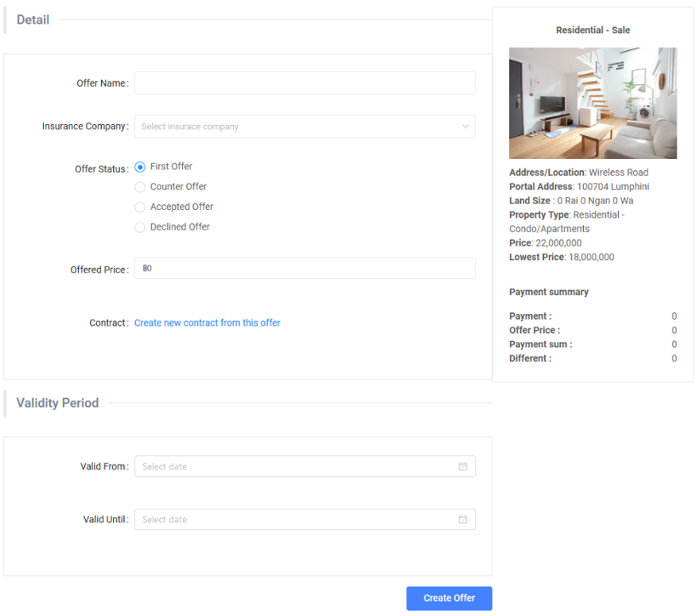This screenshot has width=700, height=616.
Task: Click the Residential - Sale card title
Action: coord(593,30)
